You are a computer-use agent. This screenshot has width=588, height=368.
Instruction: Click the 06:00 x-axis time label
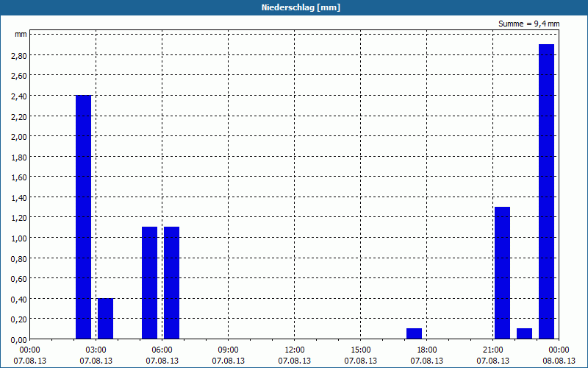coord(162,350)
